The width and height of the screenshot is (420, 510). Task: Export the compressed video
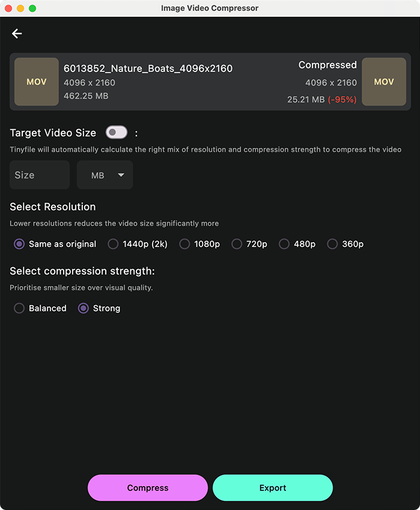(x=273, y=488)
